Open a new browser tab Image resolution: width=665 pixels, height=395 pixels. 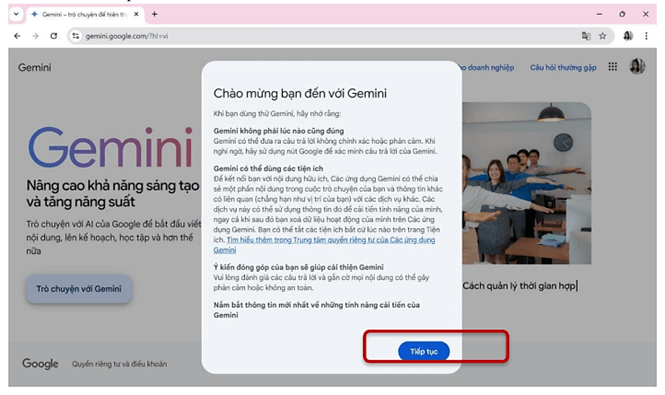point(154,14)
